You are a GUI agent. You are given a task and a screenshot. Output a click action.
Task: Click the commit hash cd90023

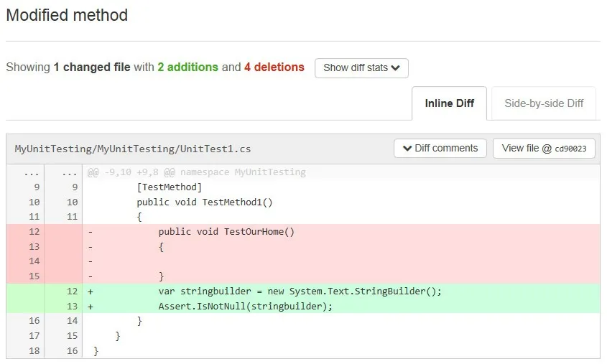pos(570,149)
